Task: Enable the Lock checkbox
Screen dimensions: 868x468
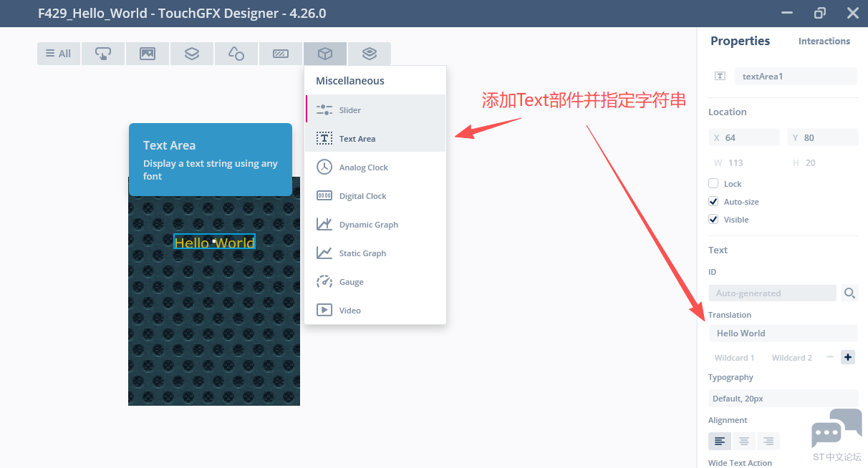Action: pyautogui.click(x=713, y=184)
